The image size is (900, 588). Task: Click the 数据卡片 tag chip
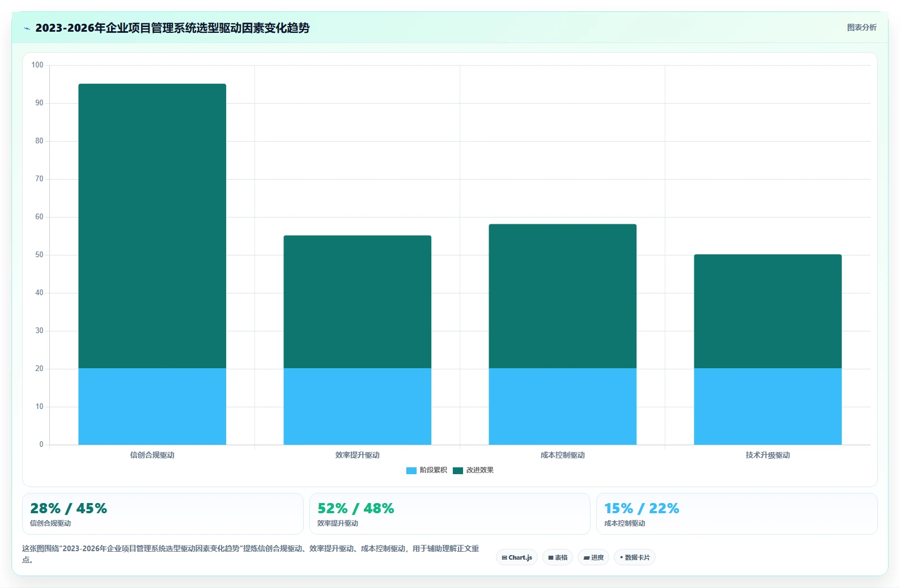point(635,557)
